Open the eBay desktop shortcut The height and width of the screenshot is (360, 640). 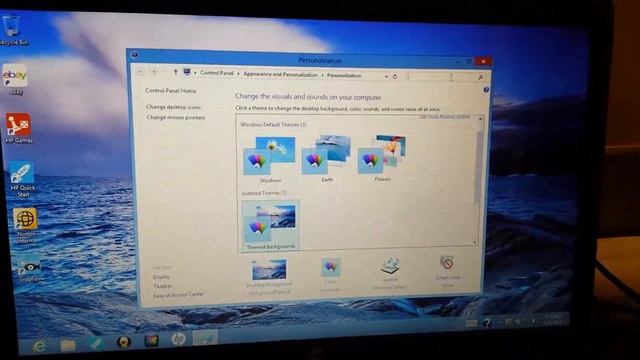pos(15,79)
